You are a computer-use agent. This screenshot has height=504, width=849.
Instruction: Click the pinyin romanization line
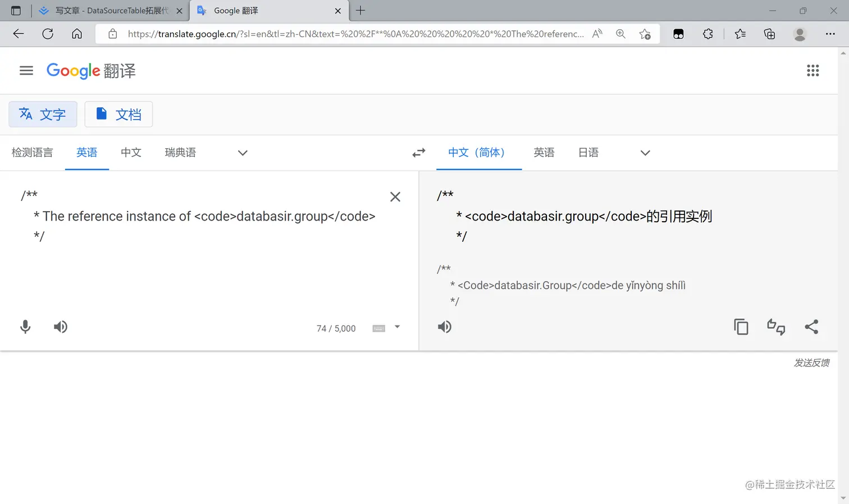click(568, 286)
